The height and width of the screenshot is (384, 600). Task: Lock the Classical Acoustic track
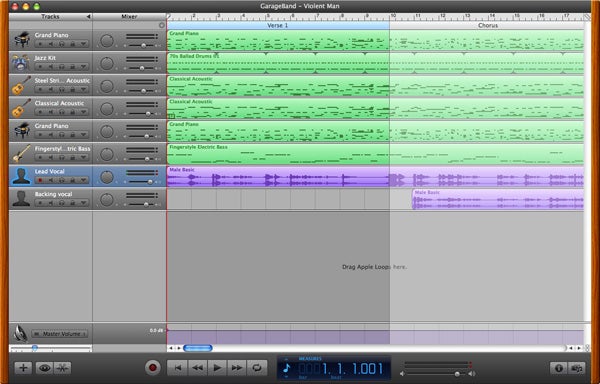click(72, 112)
